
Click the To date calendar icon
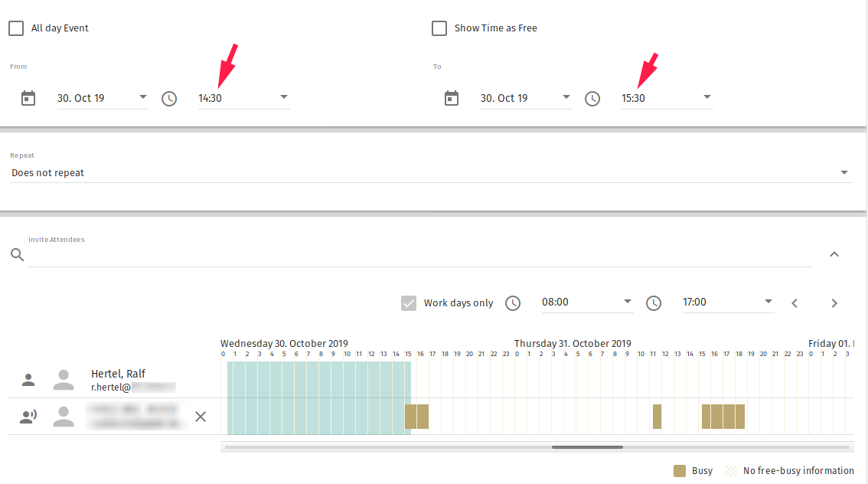(x=452, y=98)
